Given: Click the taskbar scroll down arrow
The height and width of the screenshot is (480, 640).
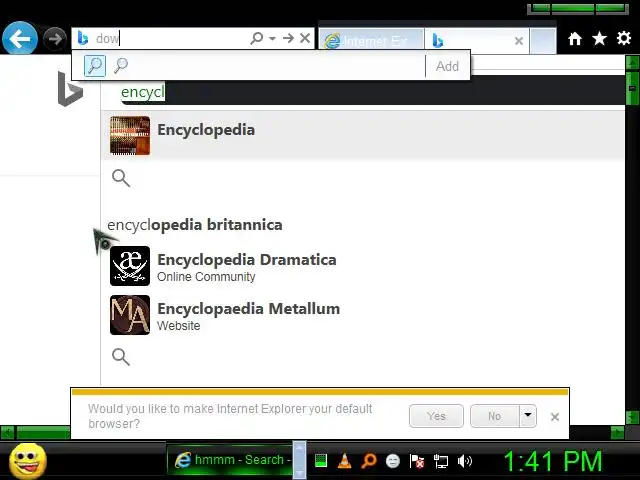Looking at the screenshot, I should tap(299, 472).
